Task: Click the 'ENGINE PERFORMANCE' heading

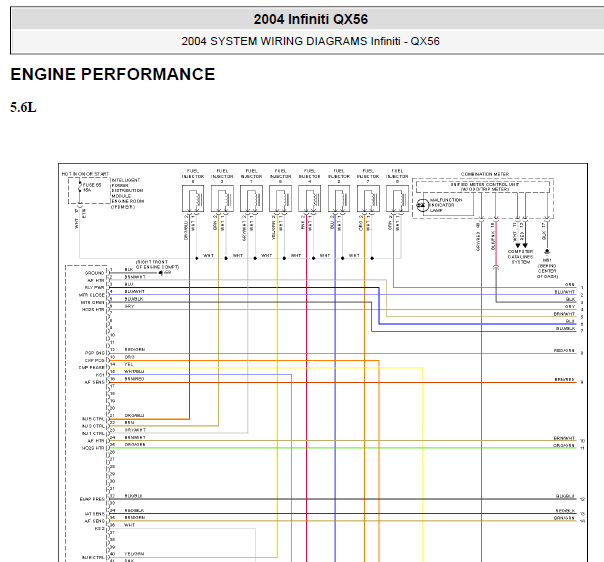Action: point(112,74)
